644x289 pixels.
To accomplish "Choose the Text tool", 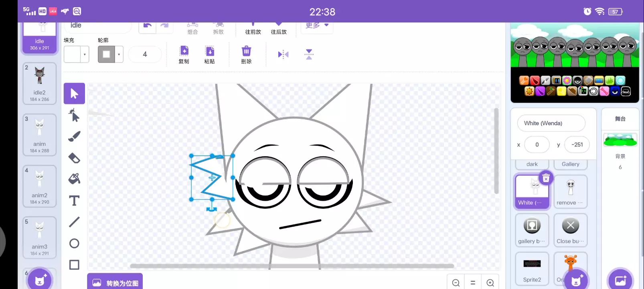I will point(74,200).
